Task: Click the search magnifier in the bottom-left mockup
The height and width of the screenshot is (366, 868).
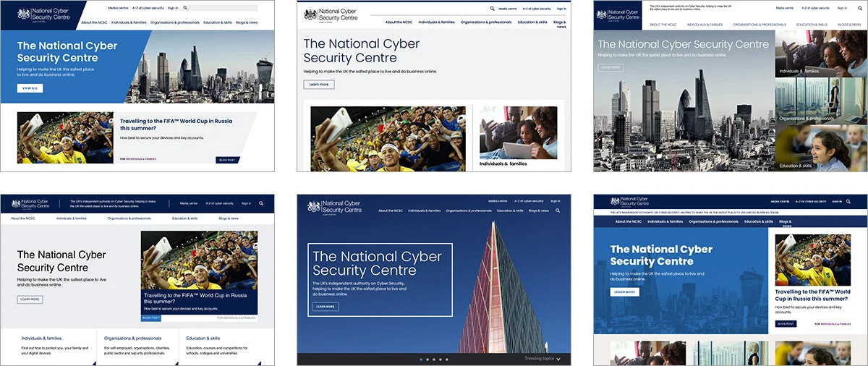Action: (x=261, y=203)
